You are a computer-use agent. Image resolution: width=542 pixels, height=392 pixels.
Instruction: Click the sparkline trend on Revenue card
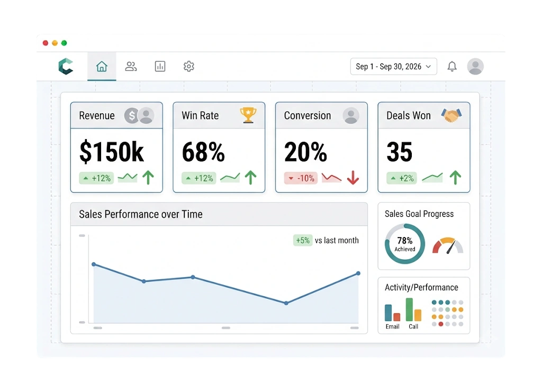click(128, 178)
